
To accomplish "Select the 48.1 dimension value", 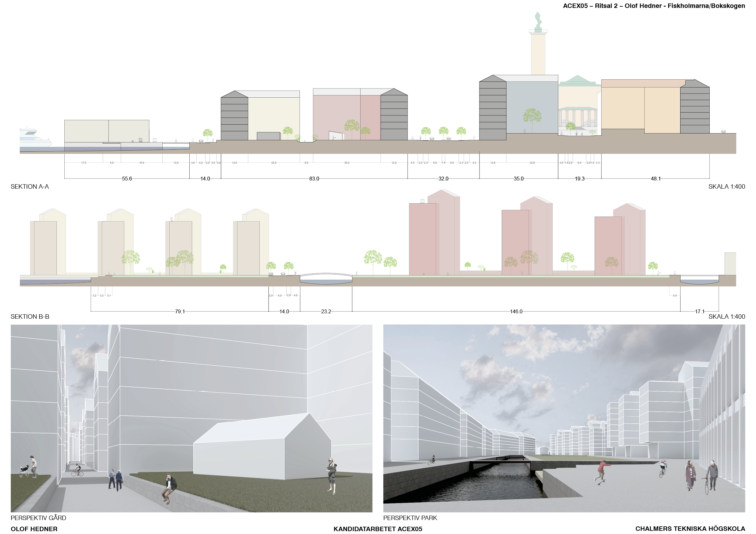I will [655, 179].
